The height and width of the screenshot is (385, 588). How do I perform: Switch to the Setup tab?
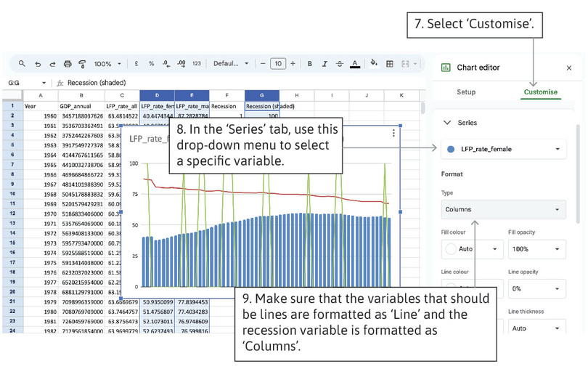(x=466, y=92)
